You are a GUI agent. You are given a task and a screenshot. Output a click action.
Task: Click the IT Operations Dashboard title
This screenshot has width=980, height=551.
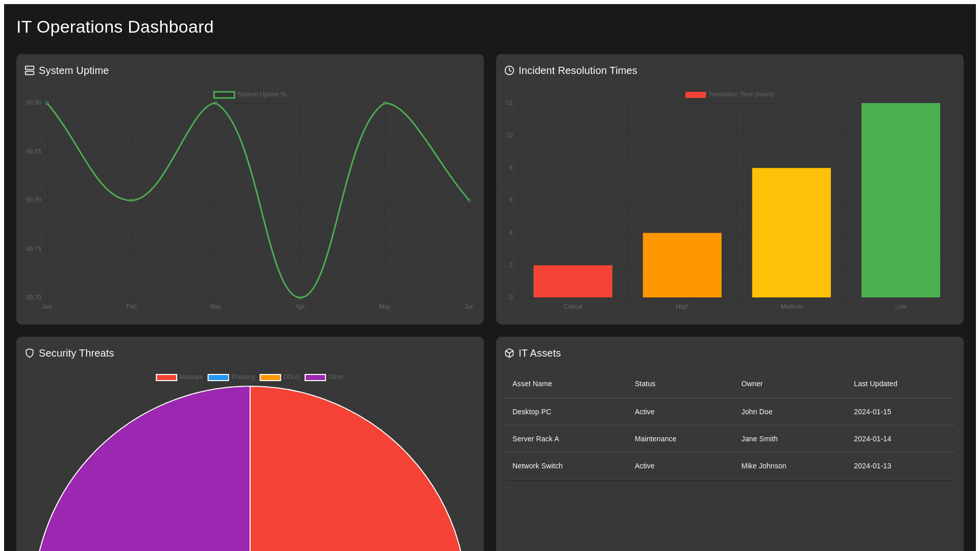(x=115, y=27)
